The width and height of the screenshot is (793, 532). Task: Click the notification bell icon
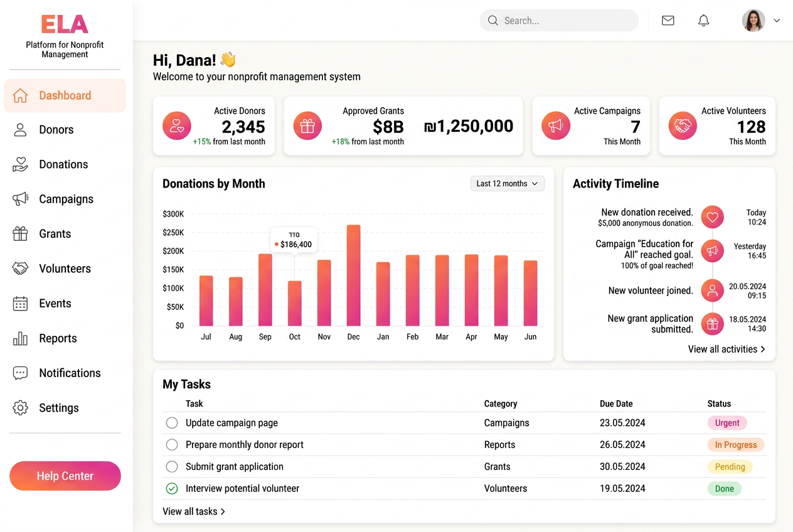tap(704, 21)
